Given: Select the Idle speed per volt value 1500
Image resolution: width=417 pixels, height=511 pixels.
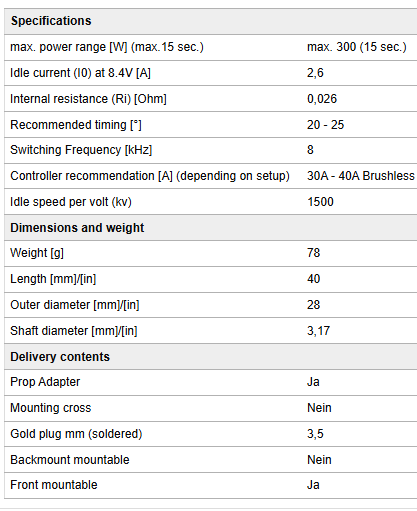Looking at the screenshot, I should [320, 202].
